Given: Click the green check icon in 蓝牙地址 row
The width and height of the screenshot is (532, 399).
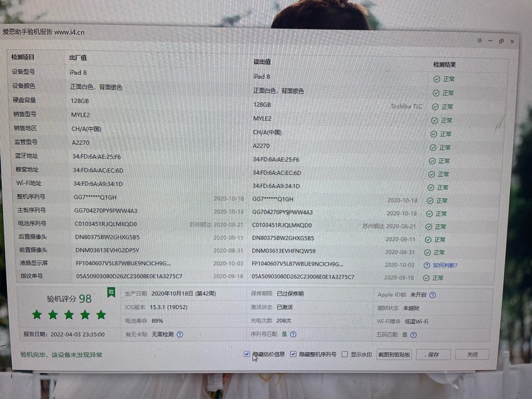Looking at the screenshot, I should tap(432, 161).
